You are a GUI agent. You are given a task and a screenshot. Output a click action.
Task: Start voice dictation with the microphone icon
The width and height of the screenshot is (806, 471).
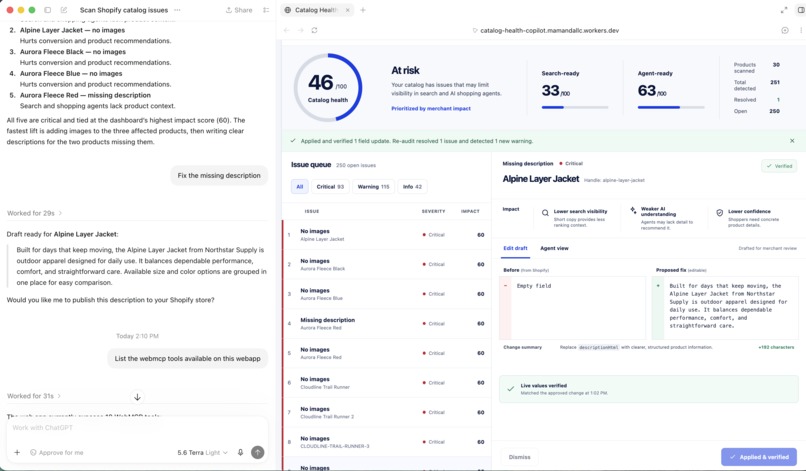tap(240, 452)
